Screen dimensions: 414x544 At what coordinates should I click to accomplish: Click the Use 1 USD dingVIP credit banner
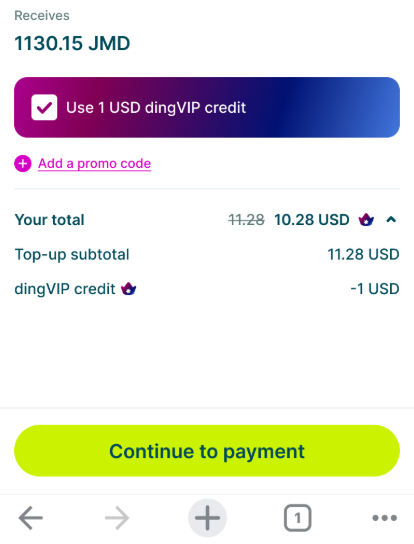(207, 107)
